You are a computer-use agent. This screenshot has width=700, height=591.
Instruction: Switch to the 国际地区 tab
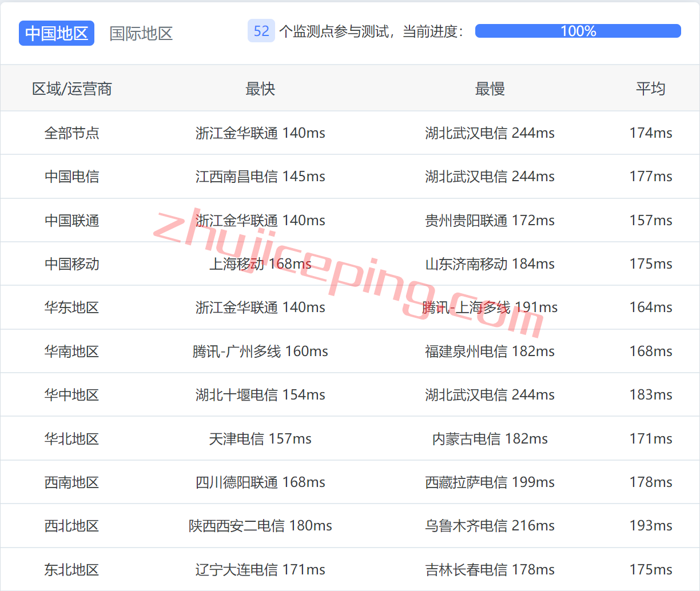coord(141,33)
